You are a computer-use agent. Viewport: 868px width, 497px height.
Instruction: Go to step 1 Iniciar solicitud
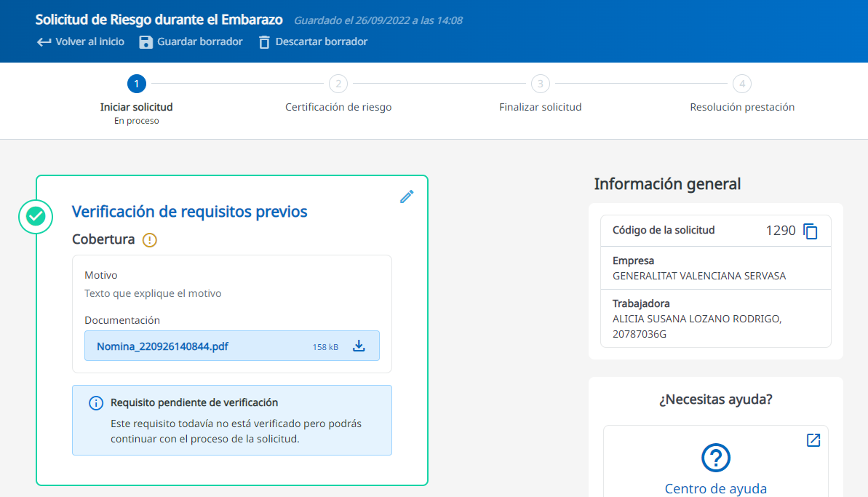tap(136, 84)
